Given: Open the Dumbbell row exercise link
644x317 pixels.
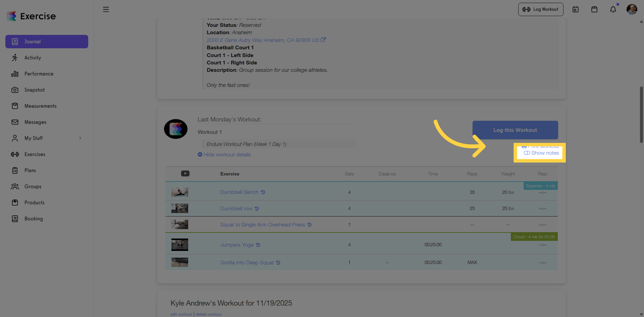Looking at the screenshot, I should [x=236, y=209].
